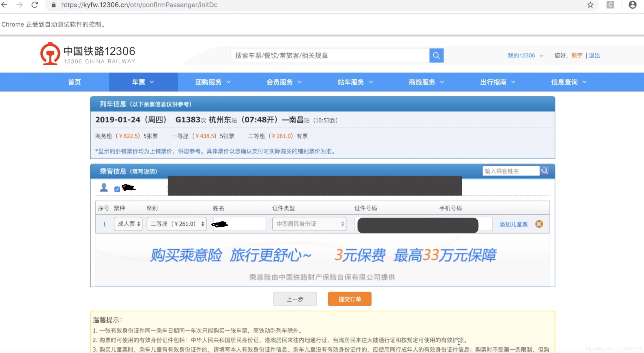Click the passenger silhouette icon
The width and height of the screenshot is (644, 353).
click(104, 187)
